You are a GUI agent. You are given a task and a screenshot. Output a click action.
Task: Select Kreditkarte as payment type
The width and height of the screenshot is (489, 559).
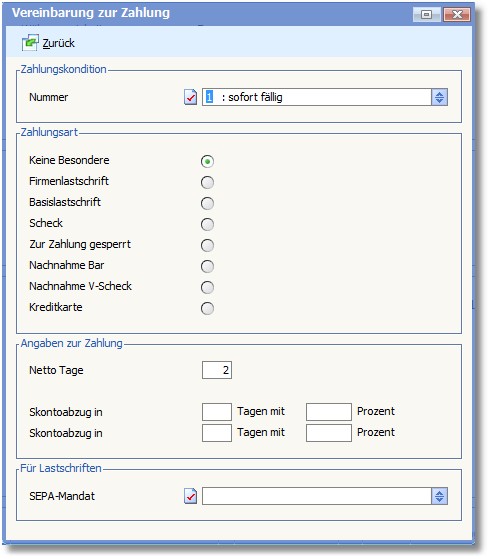pos(207,308)
